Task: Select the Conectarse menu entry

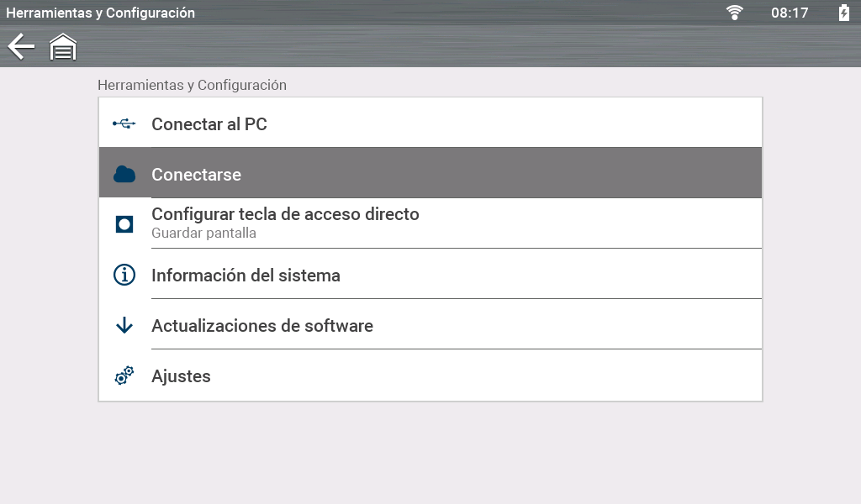Action: tap(196, 175)
